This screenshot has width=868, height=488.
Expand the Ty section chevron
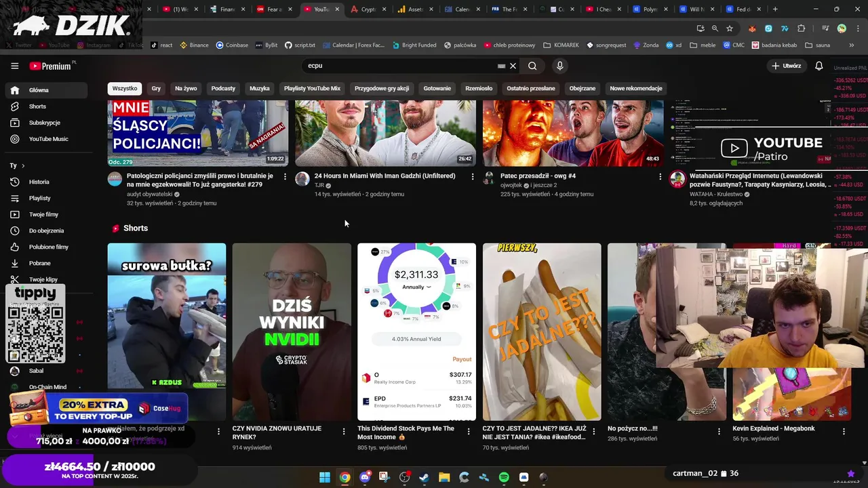tap(23, 165)
